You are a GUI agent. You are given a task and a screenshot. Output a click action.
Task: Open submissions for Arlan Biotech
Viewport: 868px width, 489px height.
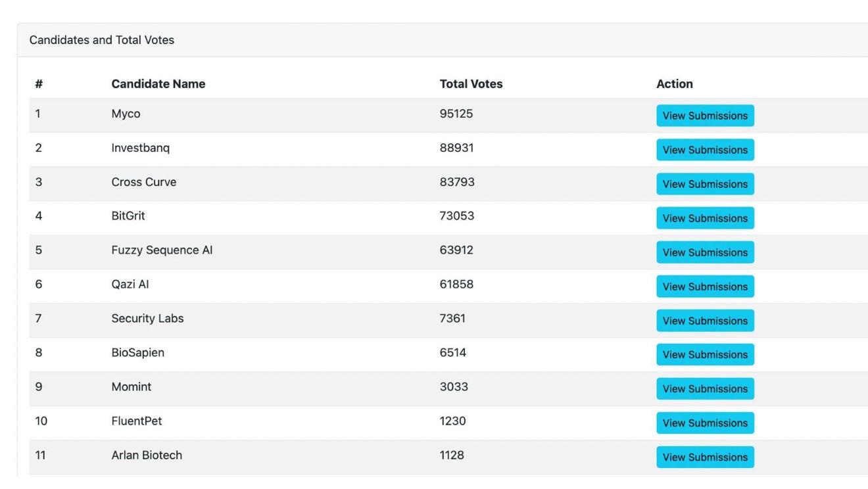point(705,457)
